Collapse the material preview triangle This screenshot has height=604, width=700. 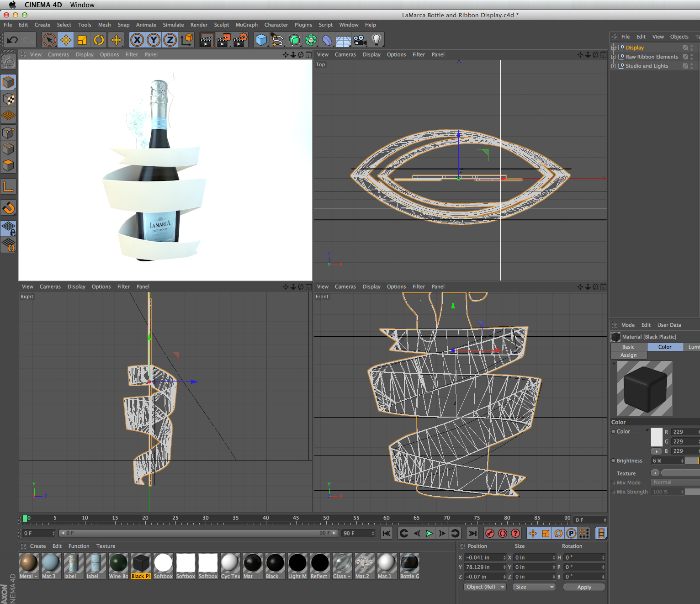614,364
